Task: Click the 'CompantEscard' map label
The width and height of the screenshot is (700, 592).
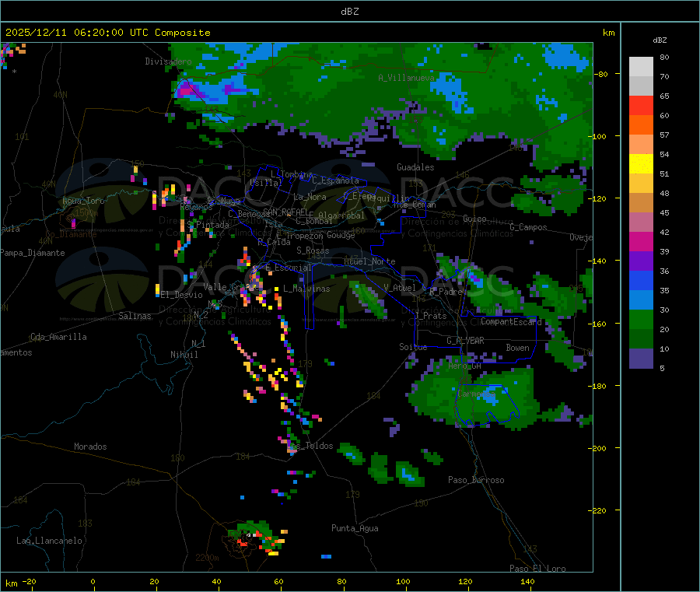Action: 511,322
